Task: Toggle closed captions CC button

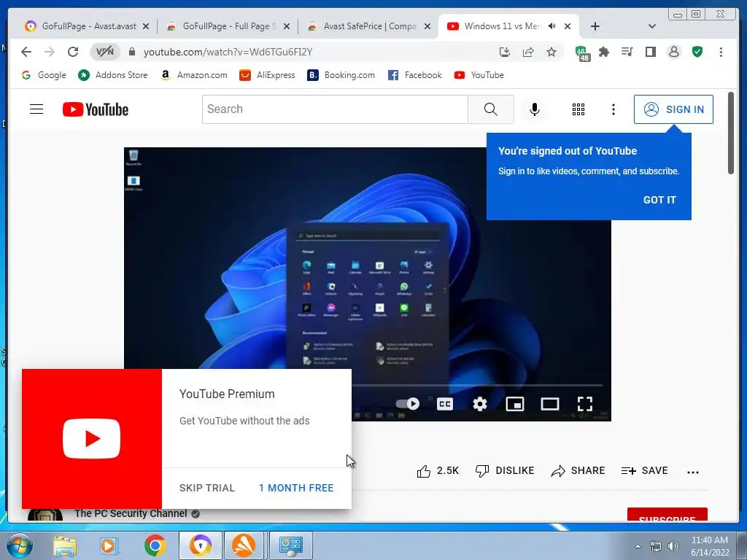Action: point(444,404)
